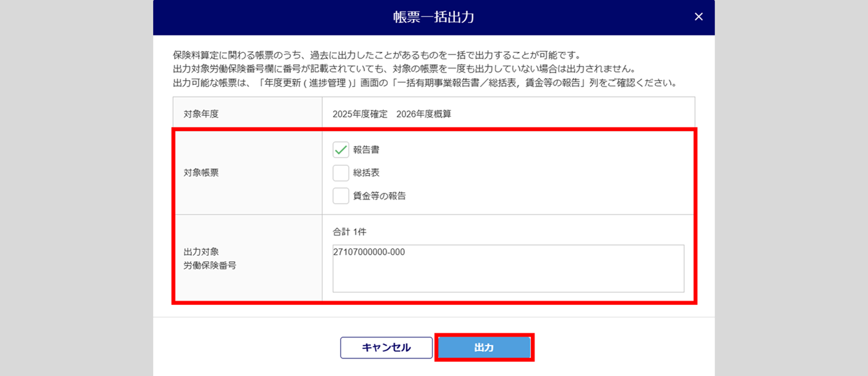868x376 pixels.
Task: Click the 報告書 label text
Action: [x=366, y=149]
